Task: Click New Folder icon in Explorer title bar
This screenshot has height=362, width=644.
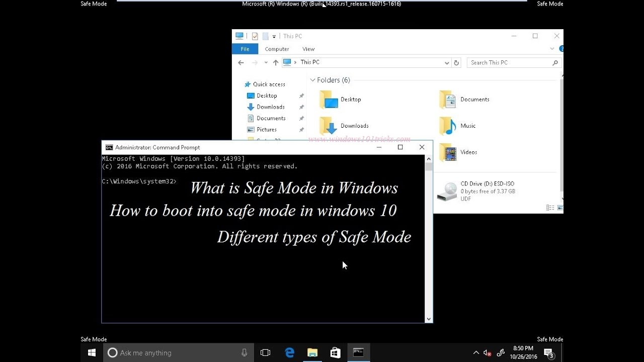Action: point(265,36)
